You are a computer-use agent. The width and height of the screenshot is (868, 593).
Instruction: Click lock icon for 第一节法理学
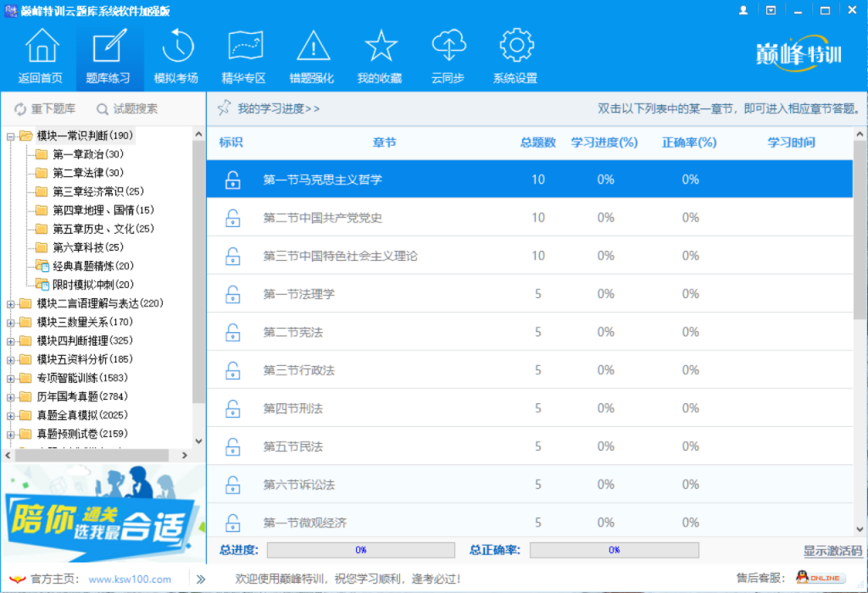point(233,294)
